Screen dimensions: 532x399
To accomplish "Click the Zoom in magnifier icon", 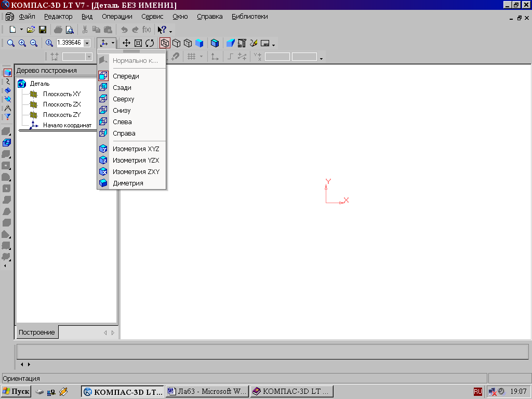I will pos(22,43).
